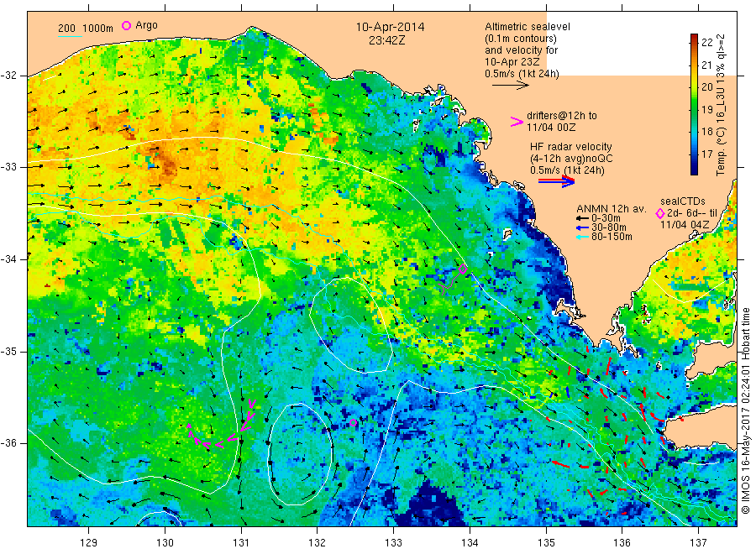Click the '10-Apr 23Z' text

point(512,62)
